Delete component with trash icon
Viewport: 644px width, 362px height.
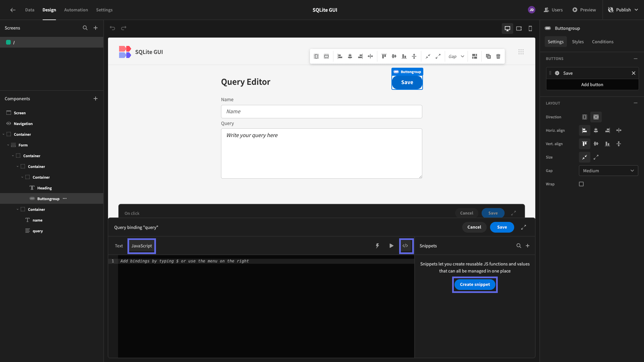click(x=498, y=56)
